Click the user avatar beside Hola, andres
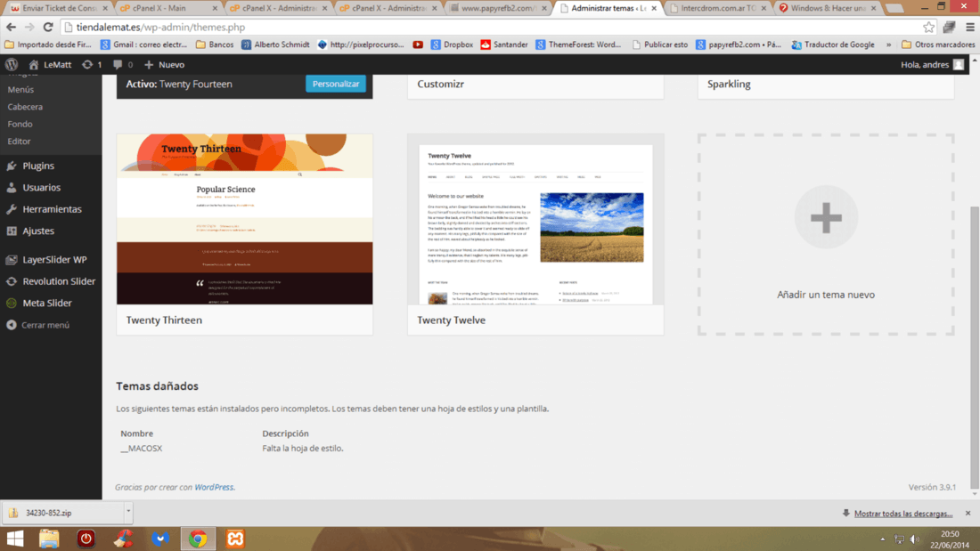 tap(958, 64)
